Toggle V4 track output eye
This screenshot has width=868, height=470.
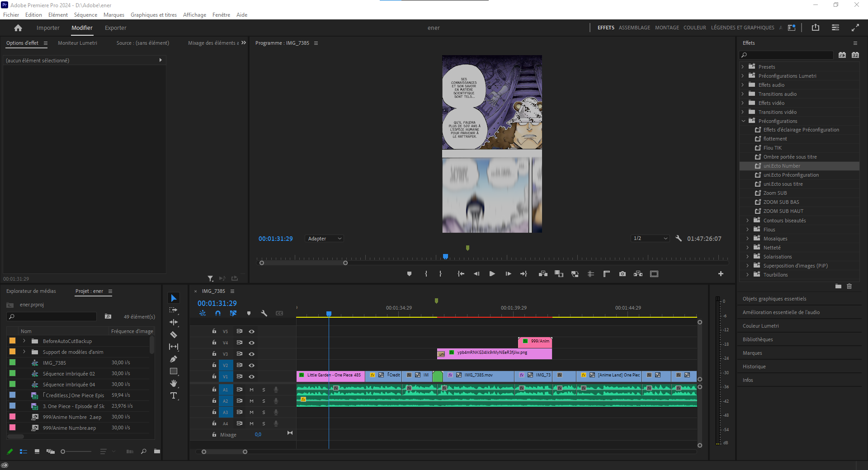[x=252, y=343]
